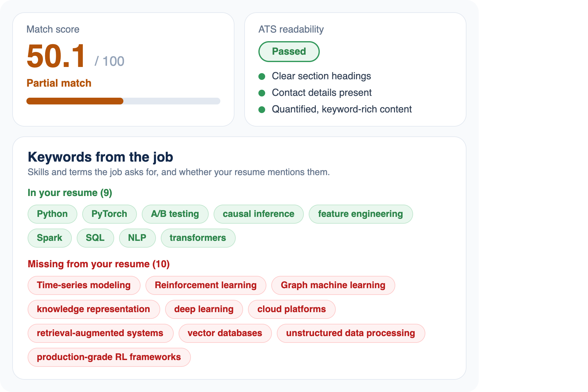This screenshot has width=588, height=392.
Task: Select the Python keyword chip
Action: click(x=52, y=214)
